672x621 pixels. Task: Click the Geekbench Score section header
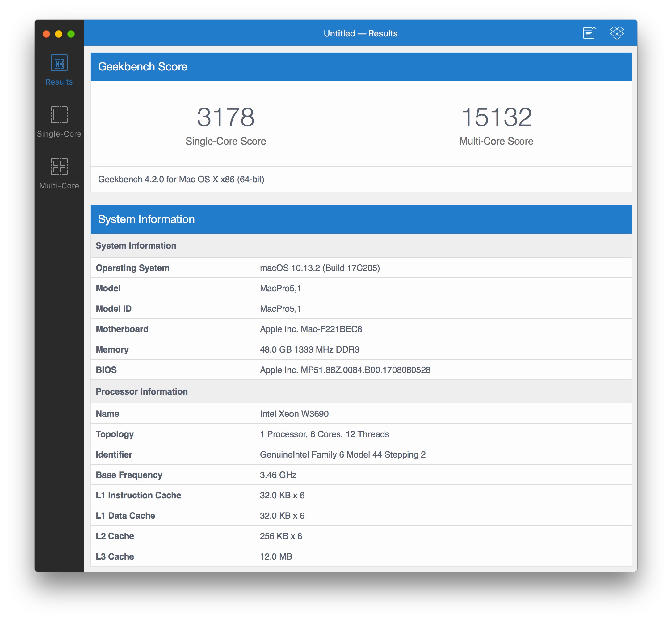click(x=142, y=66)
